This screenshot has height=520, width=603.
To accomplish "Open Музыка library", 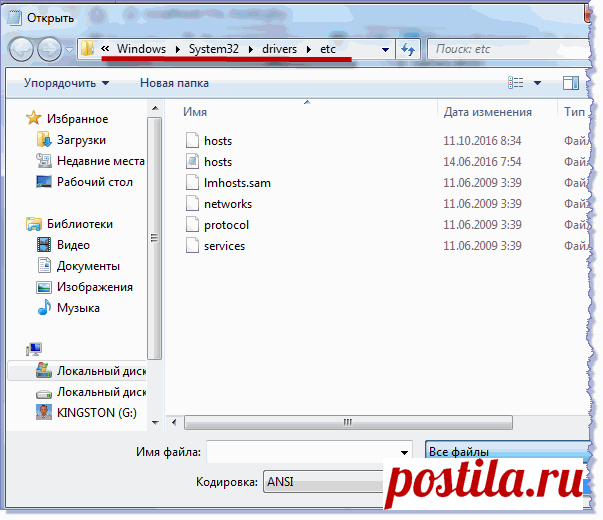I will coord(68,308).
